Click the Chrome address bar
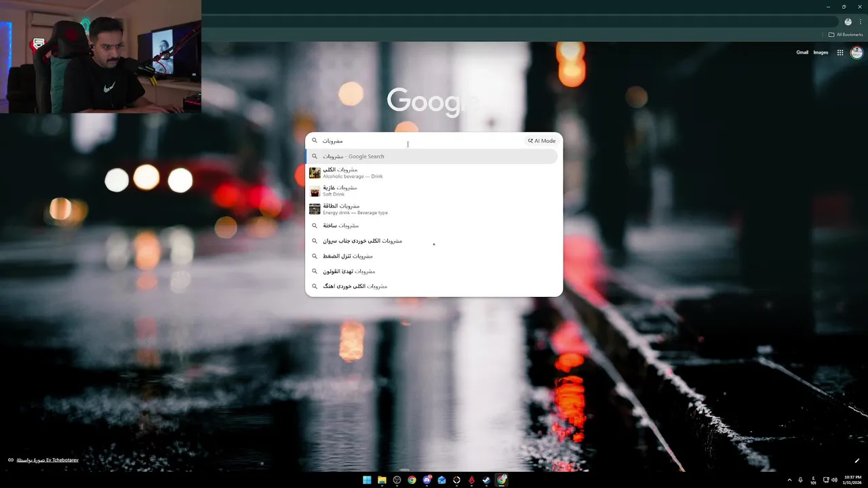The height and width of the screenshot is (488, 868). [519, 22]
